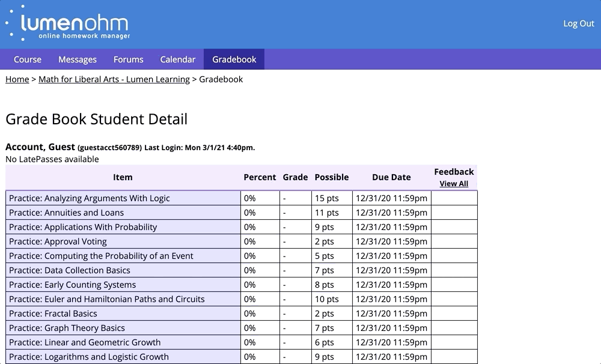Click Practice: Early Counting Systems item
The height and width of the screenshot is (364, 601).
click(x=72, y=285)
